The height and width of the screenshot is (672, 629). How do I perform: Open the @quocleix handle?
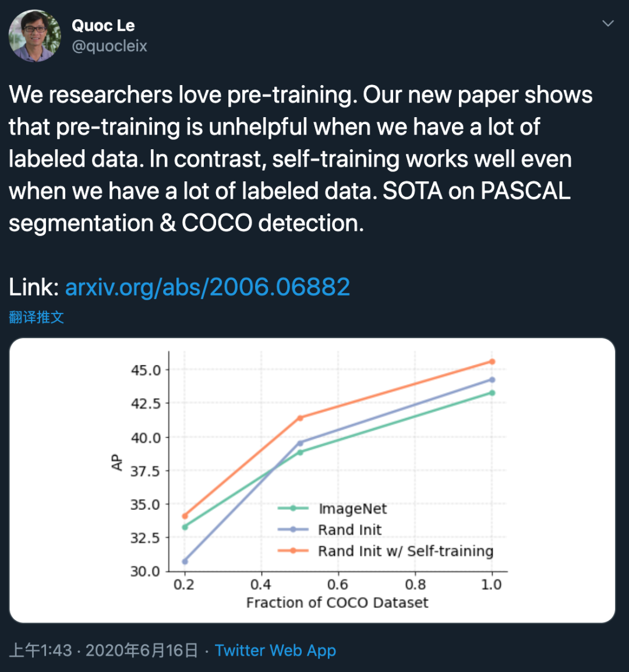coord(109,46)
